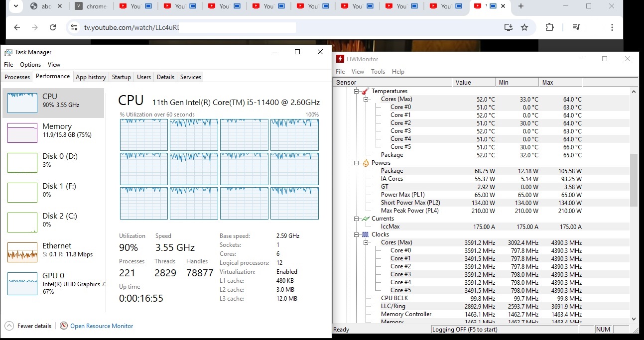
Task: Click the install app icon in address bar
Action: [508, 27]
